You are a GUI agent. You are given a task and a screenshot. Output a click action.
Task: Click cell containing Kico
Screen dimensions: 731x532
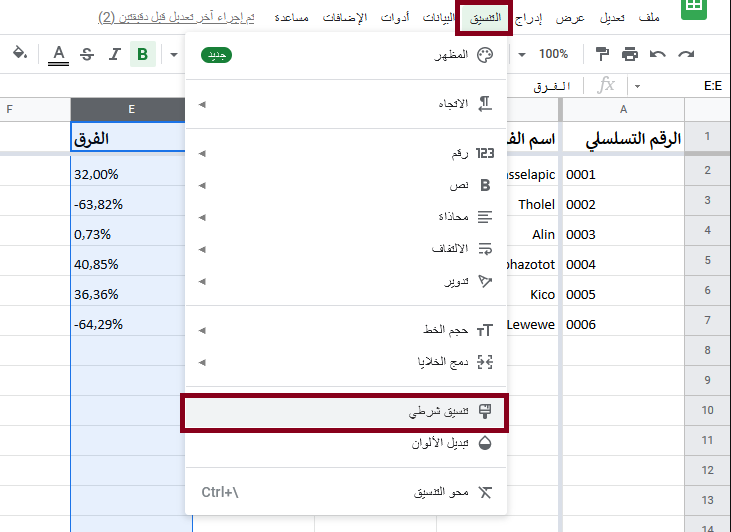532,291
